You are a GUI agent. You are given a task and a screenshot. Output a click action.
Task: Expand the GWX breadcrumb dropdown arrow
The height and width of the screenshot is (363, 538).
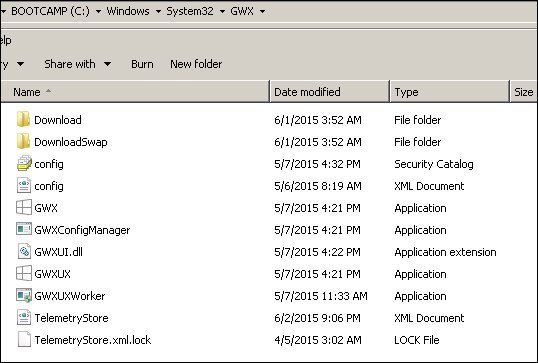262,12
